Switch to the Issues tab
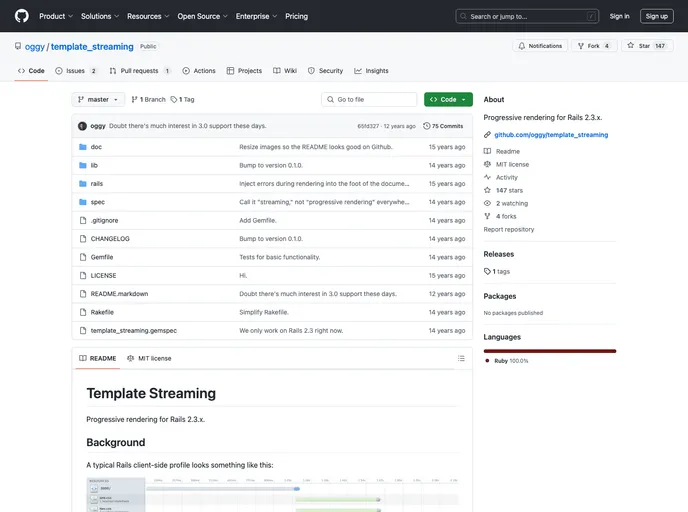The image size is (688, 512). pos(76,71)
